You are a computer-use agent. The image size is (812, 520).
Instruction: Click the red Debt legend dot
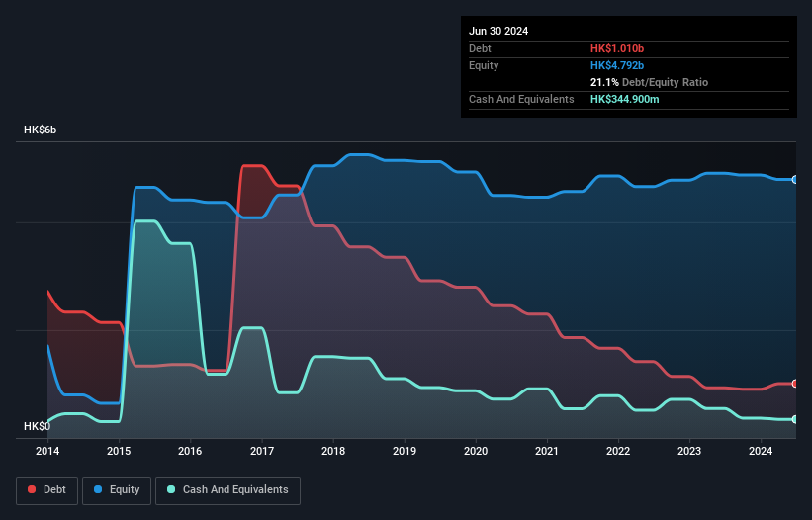pos(32,489)
